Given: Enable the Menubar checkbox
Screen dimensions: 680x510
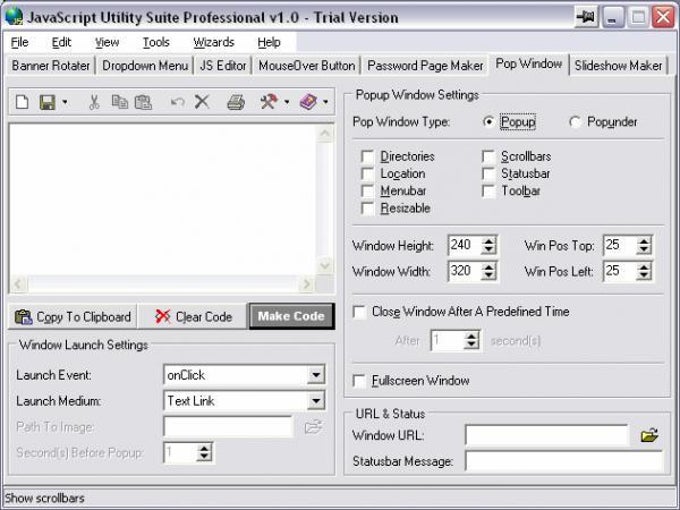Looking at the screenshot, I should (367, 191).
